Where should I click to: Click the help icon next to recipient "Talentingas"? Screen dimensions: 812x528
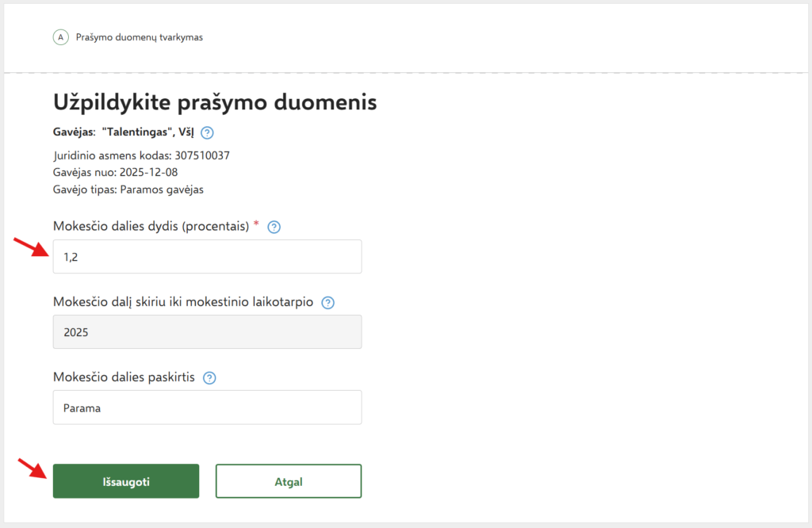208,132
